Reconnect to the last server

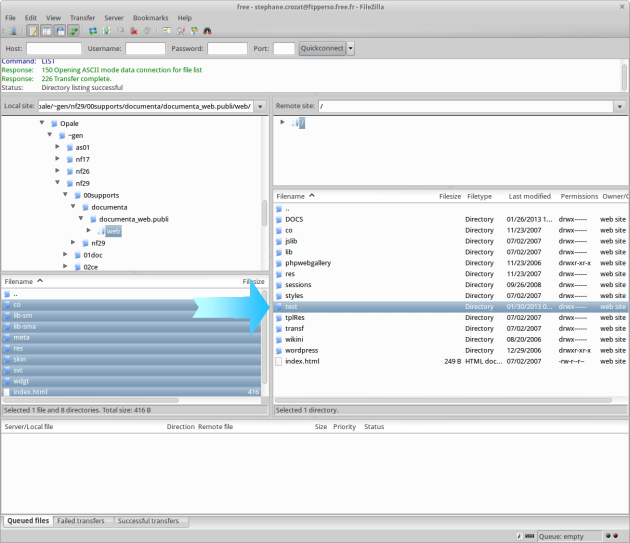pyautogui.click(x=147, y=31)
